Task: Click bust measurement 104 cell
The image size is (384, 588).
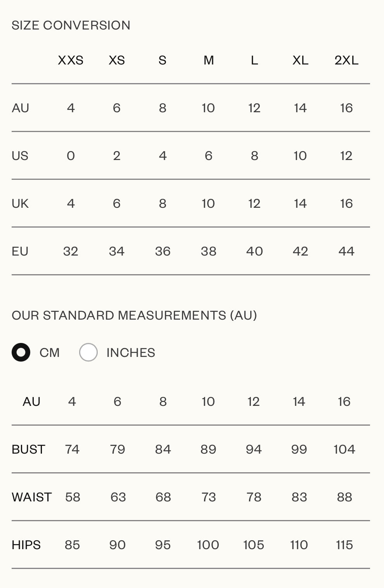Action: tap(344, 449)
